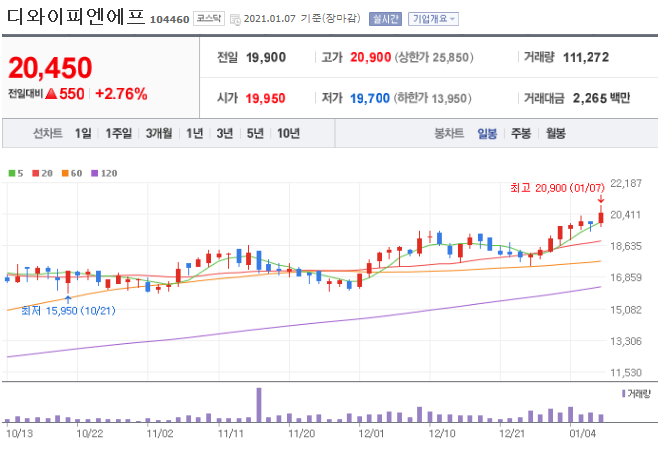Show the 10년 line chart

click(x=288, y=133)
